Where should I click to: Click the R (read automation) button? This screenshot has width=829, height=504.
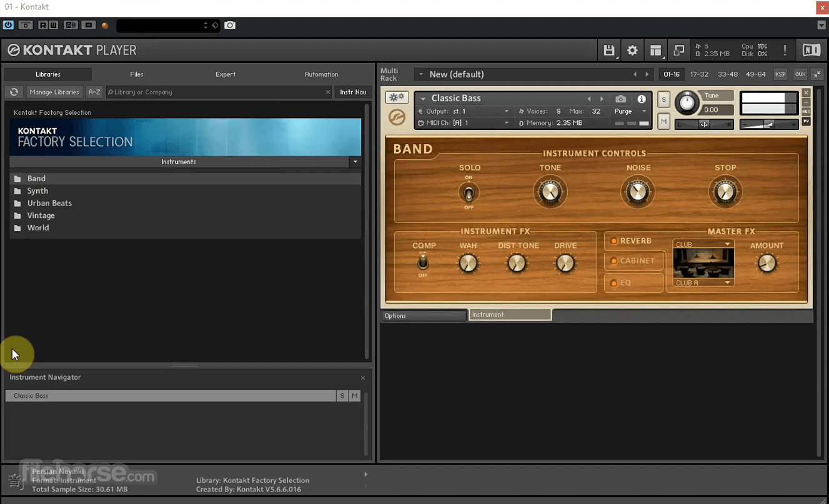pos(43,25)
